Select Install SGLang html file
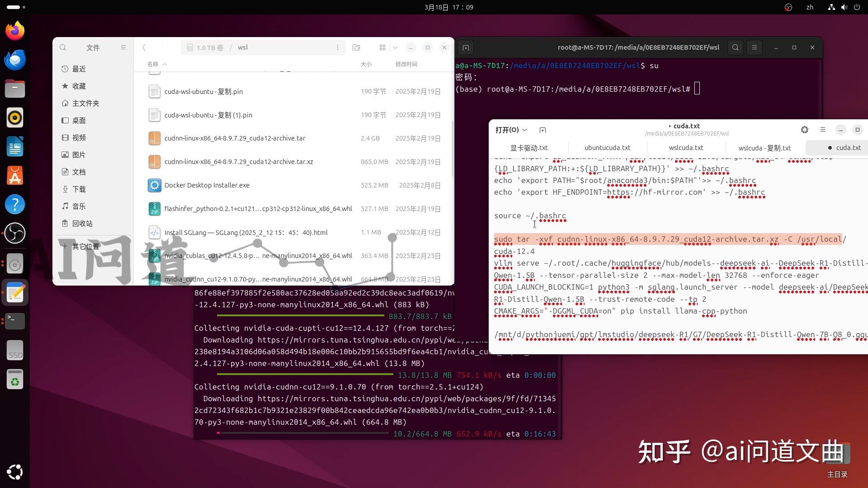Screen dimensions: 868x488 (294, 232)
